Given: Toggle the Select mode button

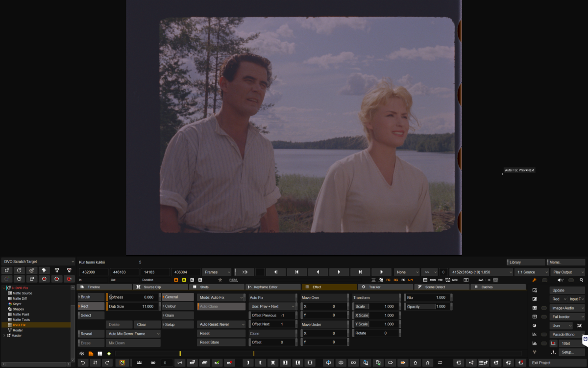Looking at the screenshot, I should tap(92, 315).
